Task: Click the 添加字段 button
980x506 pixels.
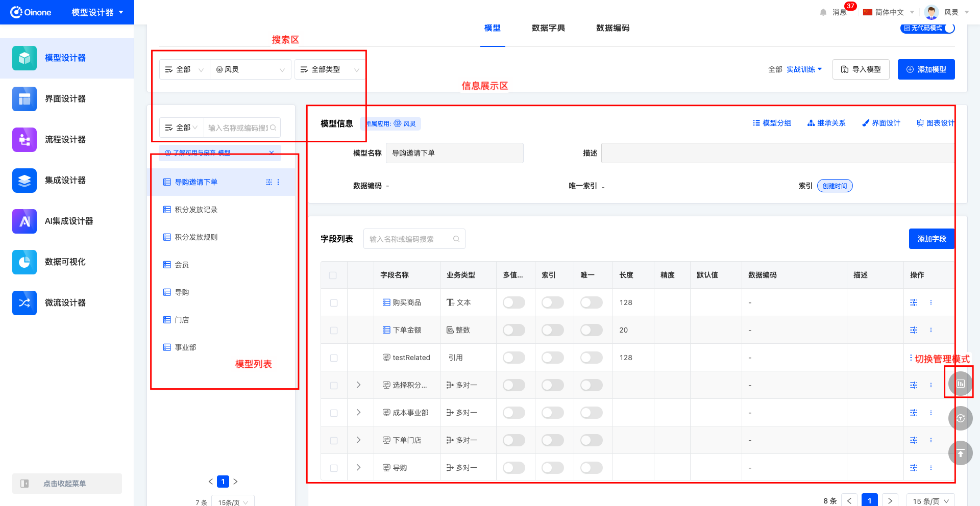Action: tap(931, 239)
